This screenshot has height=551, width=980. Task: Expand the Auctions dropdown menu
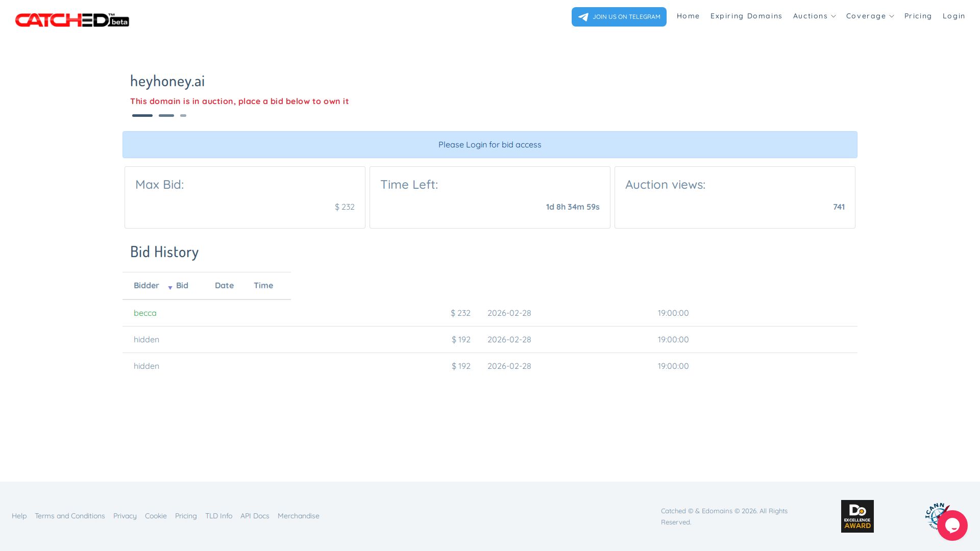point(814,16)
